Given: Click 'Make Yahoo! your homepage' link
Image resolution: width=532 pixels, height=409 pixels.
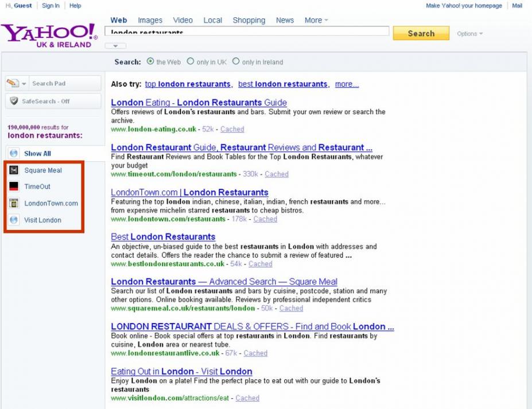Looking at the screenshot, I should point(464,5).
